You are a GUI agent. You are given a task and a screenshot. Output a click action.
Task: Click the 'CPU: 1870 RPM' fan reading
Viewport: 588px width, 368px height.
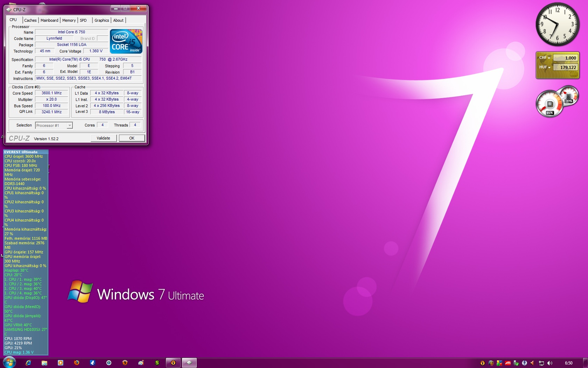tap(18, 339)
